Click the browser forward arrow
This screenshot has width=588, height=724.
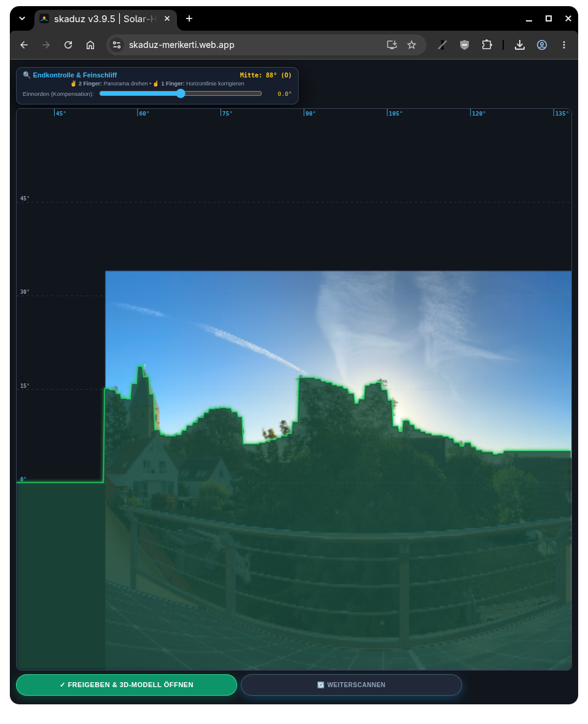pyautogui.click(x=46, y=45)
